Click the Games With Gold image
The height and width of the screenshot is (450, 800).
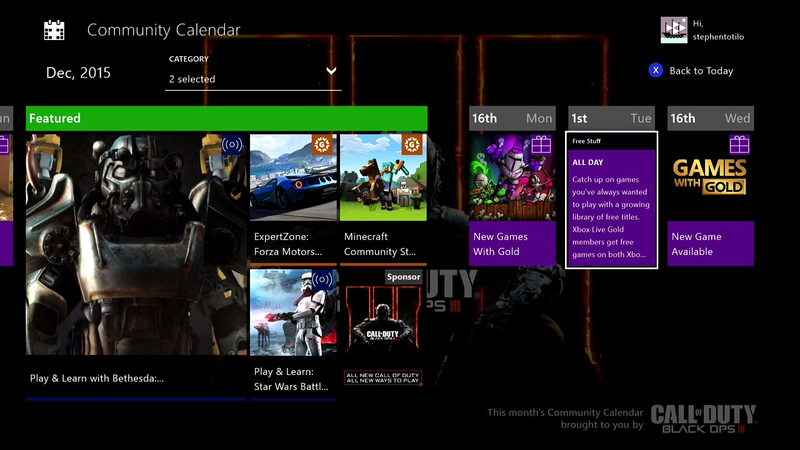710,177
